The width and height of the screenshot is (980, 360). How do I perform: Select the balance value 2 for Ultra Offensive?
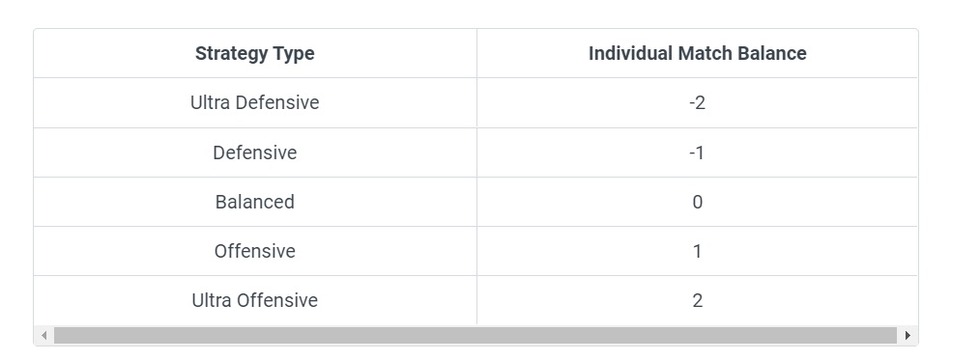click(698, 301)
